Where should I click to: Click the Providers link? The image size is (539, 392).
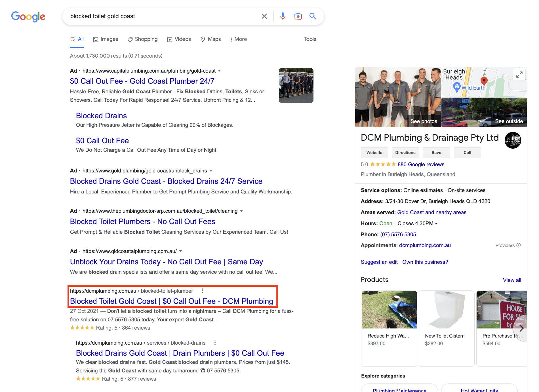505,245
